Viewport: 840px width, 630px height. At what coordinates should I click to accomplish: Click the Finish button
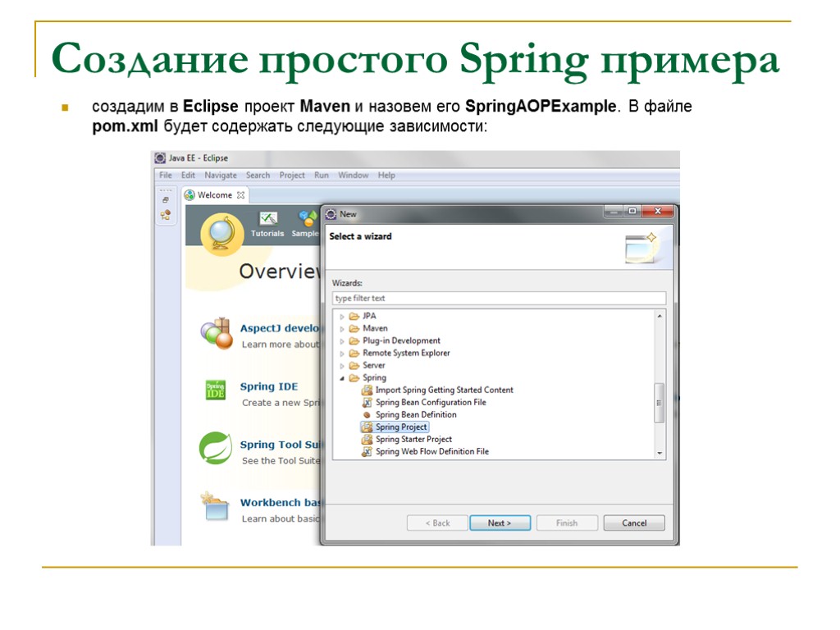(567, 523)
